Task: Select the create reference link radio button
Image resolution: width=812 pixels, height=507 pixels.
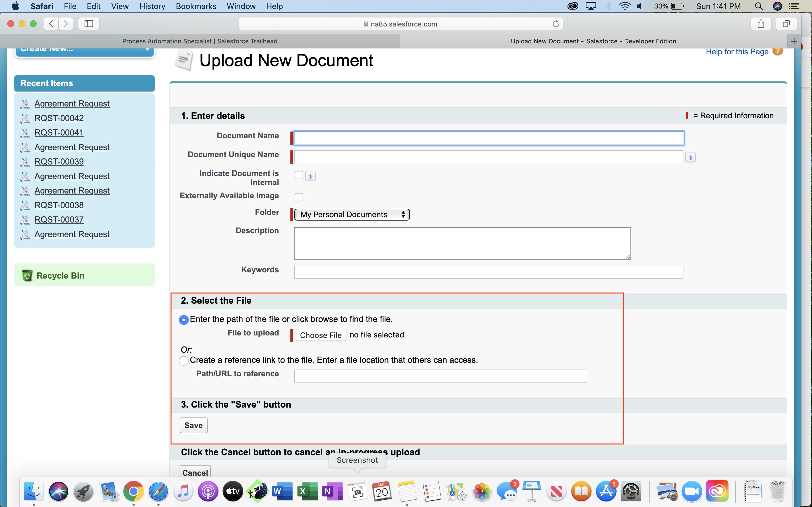Action: pos(184,361)
